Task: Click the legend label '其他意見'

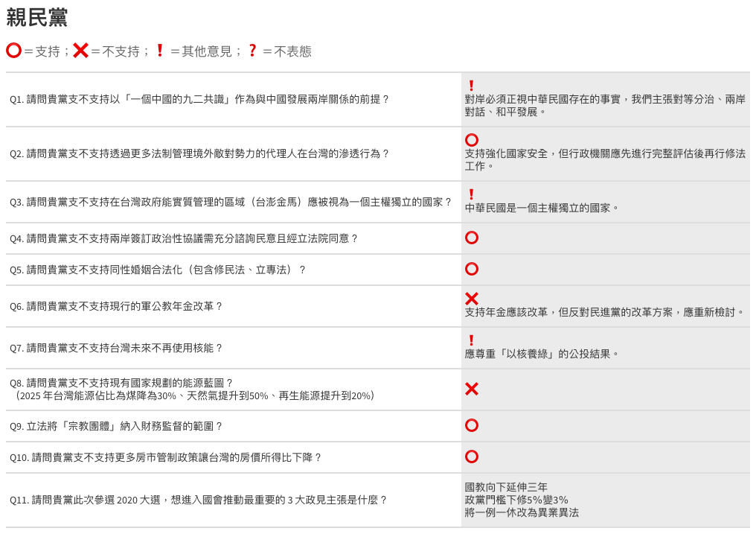Action: coord(207,51)
